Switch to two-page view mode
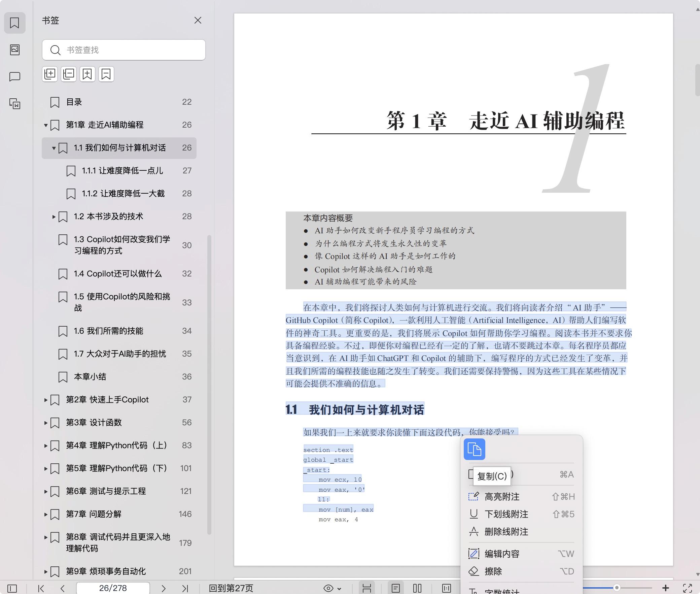The height and width of the screenshot is (594, 700). click(417, 588)
